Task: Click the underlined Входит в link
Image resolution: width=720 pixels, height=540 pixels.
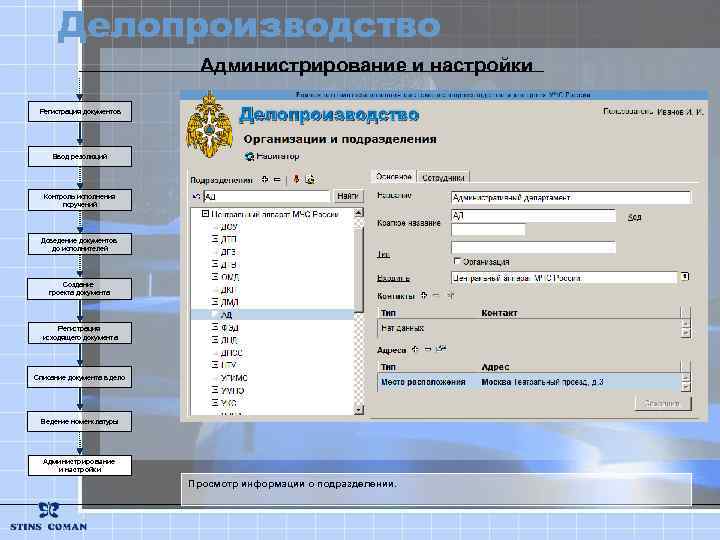Action: [x=393, y=278]
